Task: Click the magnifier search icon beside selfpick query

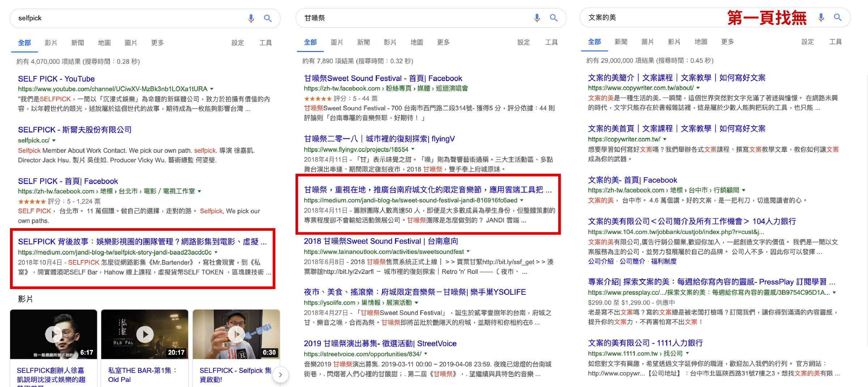Action: [x=268, y=18]
